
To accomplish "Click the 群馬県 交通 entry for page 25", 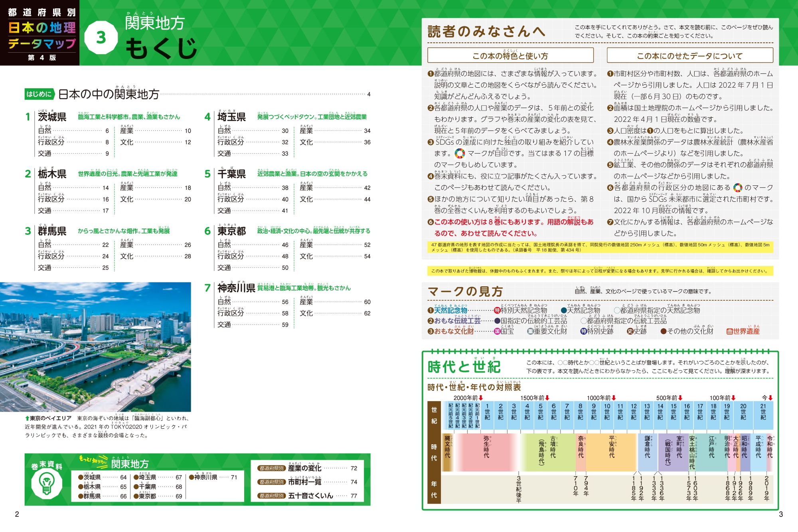I will [x=73, y=268].
